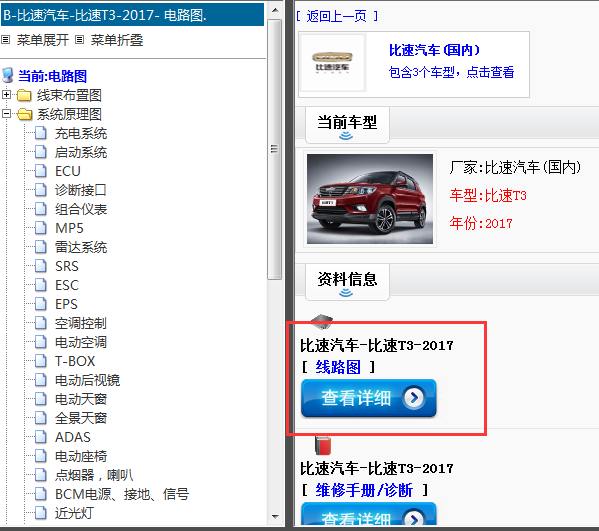Click the 年份:2017 red text
The height and width of the screenshot is (531, 599).
click(x=481, y=223)
